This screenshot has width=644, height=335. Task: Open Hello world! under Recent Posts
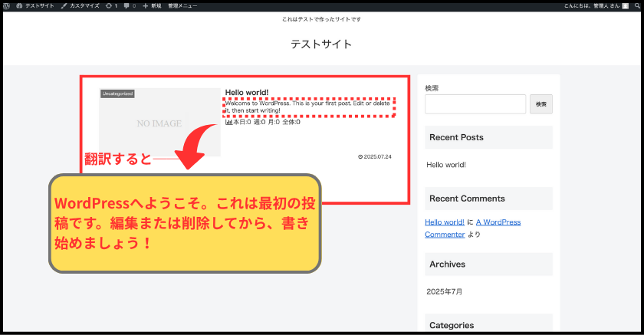point(446,165)
